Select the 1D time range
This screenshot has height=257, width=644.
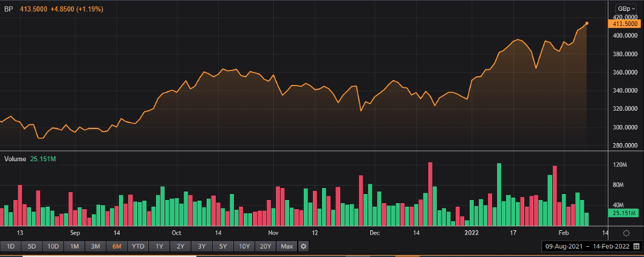point(11,246)
